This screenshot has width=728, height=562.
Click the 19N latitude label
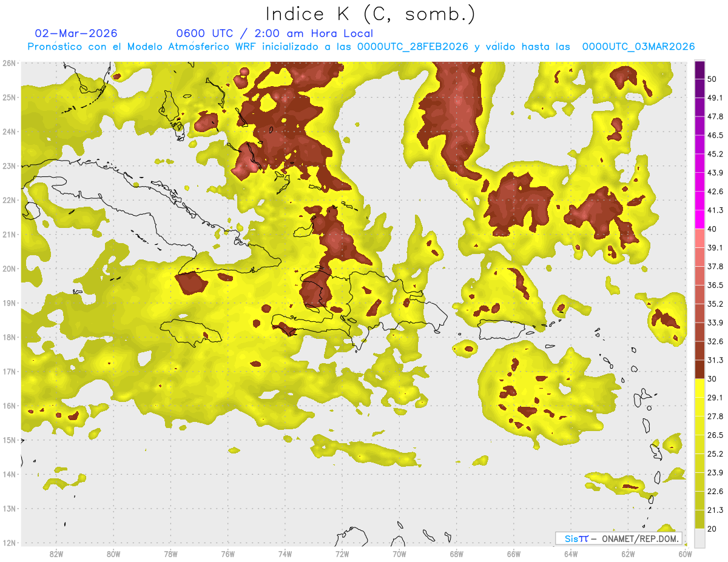click(x=9, y=303)
